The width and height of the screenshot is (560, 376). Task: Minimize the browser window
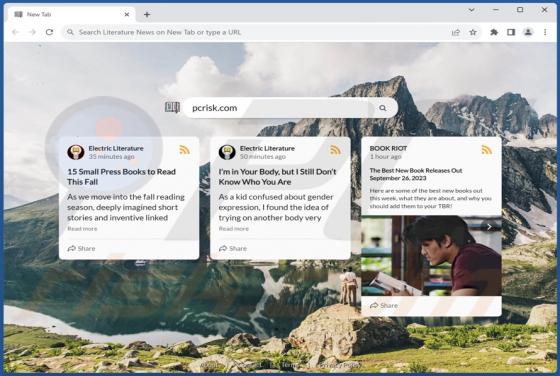[496, 10]
